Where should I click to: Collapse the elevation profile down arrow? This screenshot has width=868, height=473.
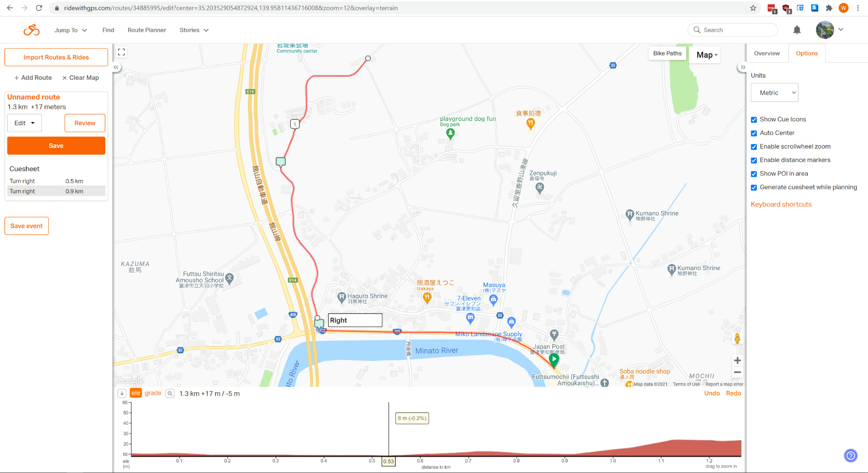pos(122,394)
